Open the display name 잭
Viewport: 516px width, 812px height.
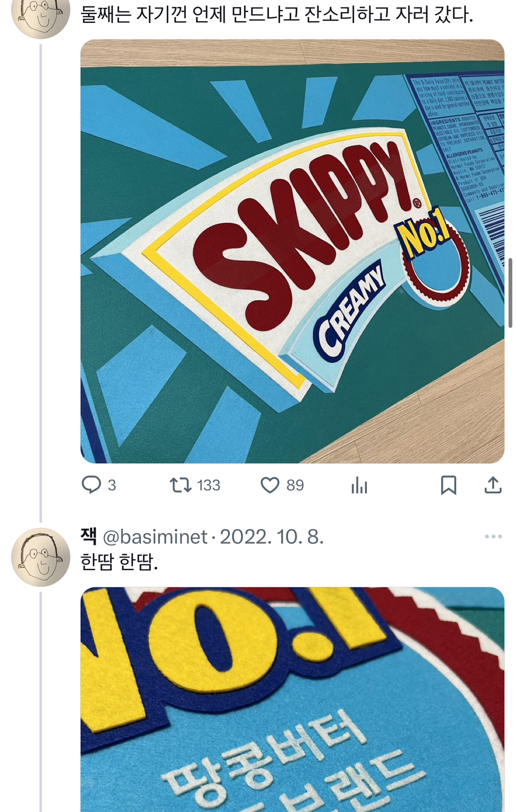click(x=89, y=536)
